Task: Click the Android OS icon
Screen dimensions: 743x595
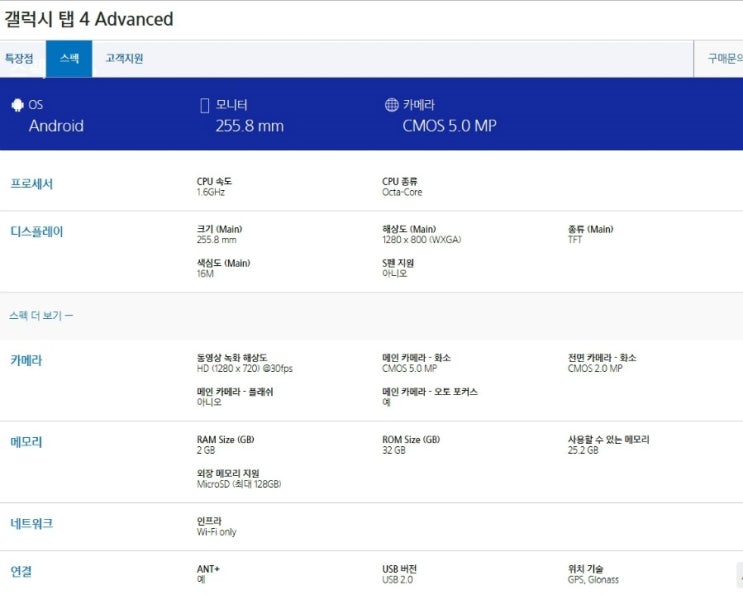Action: tap(18, 105)
